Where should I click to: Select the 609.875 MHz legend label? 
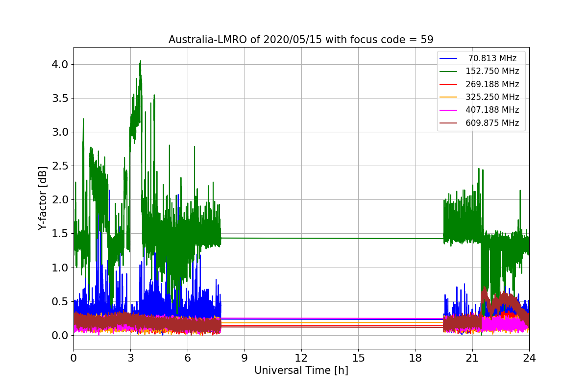[492, 123]
